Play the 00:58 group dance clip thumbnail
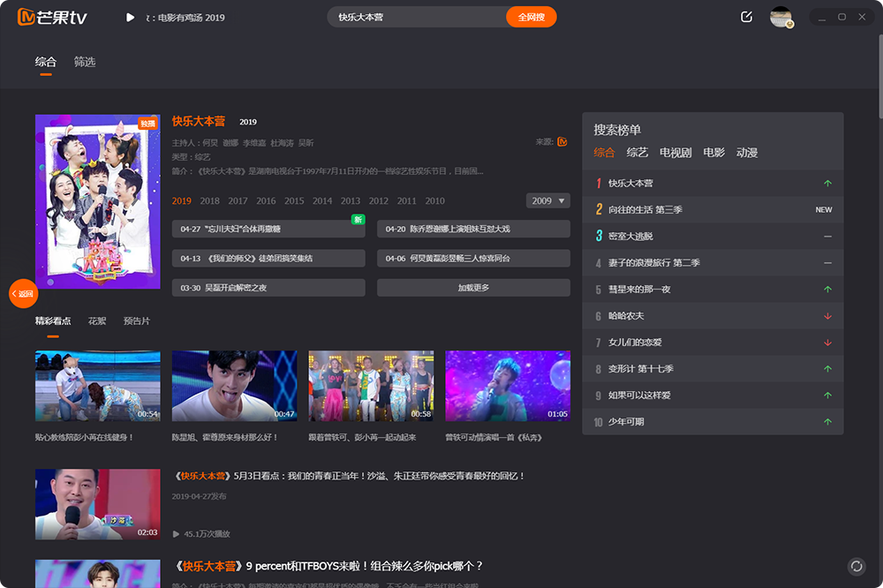 click(x=371, y=386)
